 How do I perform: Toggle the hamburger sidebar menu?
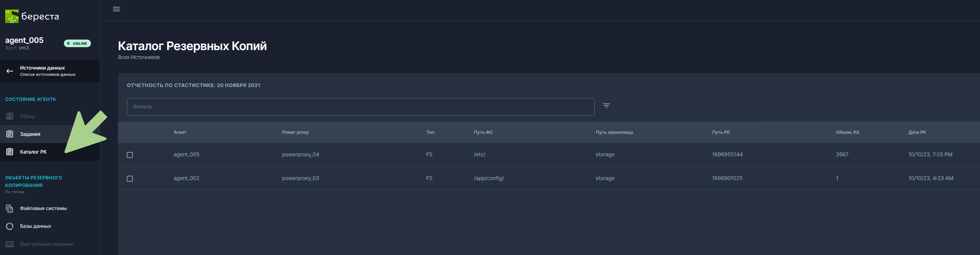(x=117, y=9)
